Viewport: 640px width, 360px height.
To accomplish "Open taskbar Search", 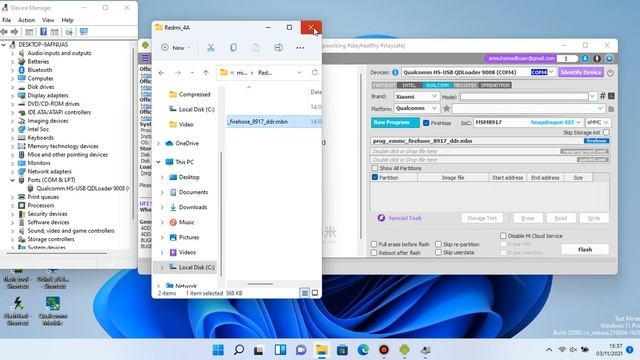I will coord(239,350).
